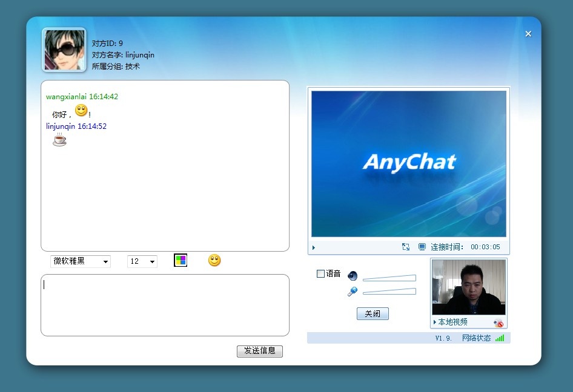Click the smiley emoticon in wangxianlai's message

coord(81,110)
